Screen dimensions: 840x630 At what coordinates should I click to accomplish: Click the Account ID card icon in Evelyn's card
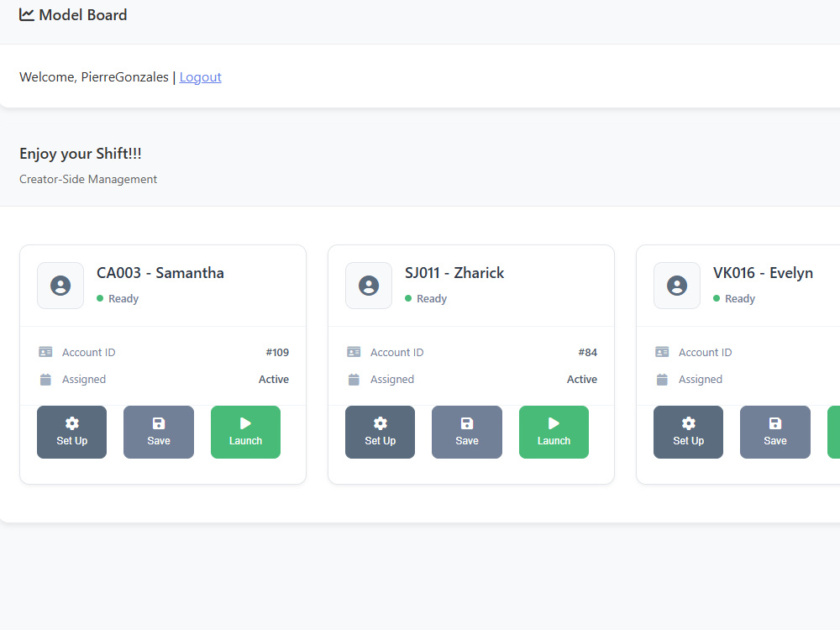662,352
